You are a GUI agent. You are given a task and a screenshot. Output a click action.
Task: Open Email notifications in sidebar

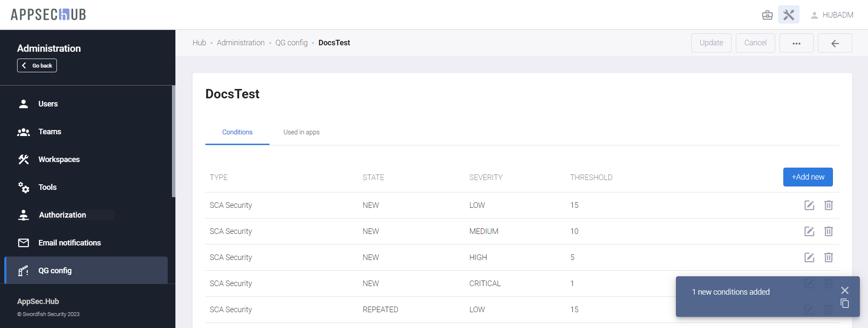tap(69, 243)
